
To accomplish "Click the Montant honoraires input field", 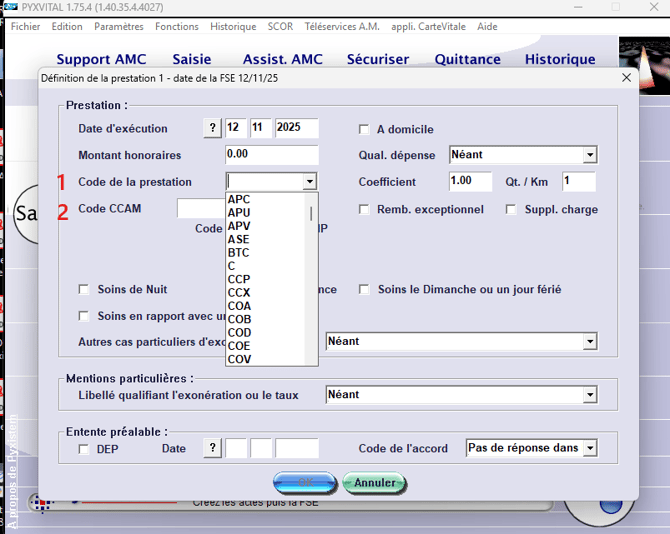I will coord(272,155).
